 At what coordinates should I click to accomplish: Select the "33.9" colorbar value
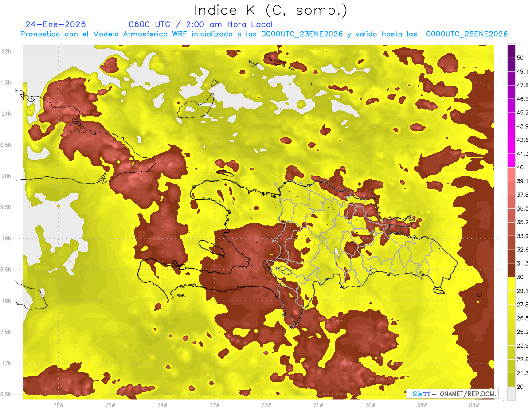(523, 236)
